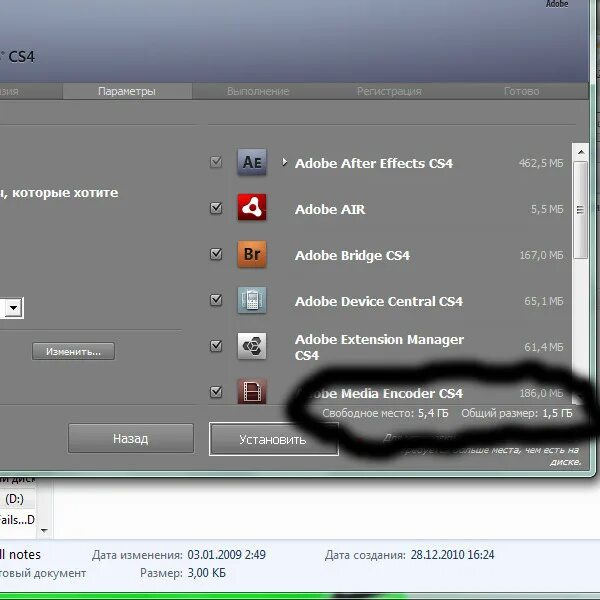600x600 pixels.
Task: Click the 167,0 МБ size value
Action: click(x=541, y=255)
